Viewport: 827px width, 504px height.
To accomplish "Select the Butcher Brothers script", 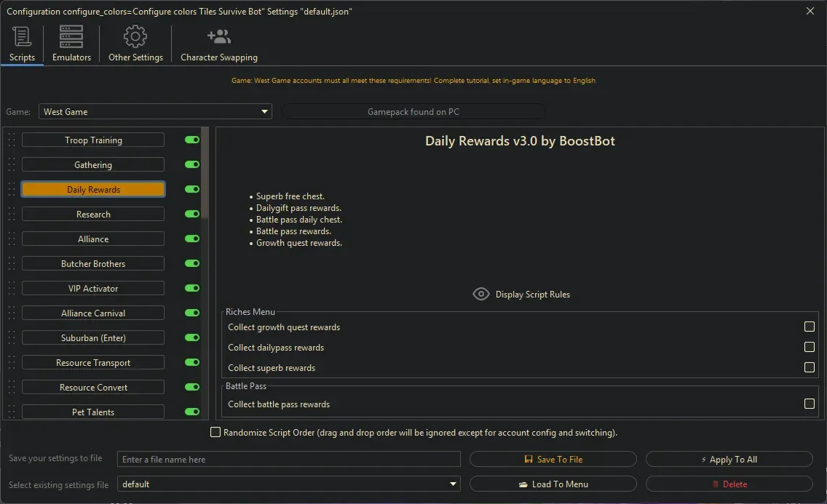I will point(92,263).
